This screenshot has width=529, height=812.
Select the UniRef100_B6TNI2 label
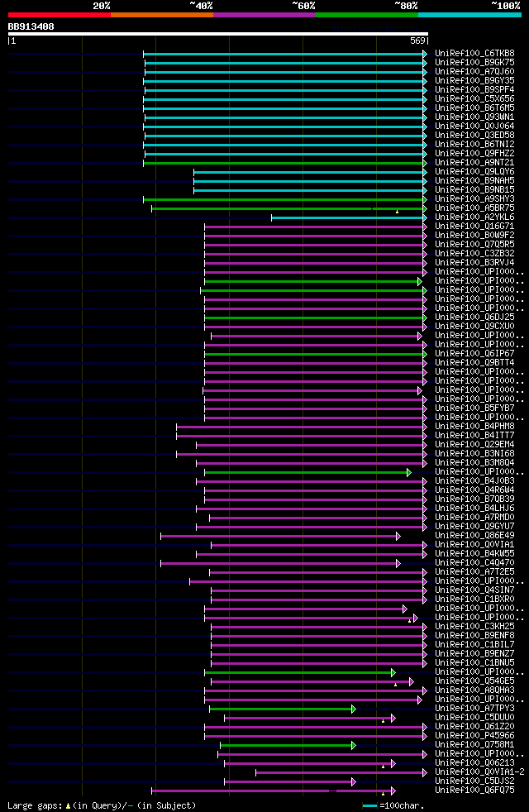[x=474, y=145]
